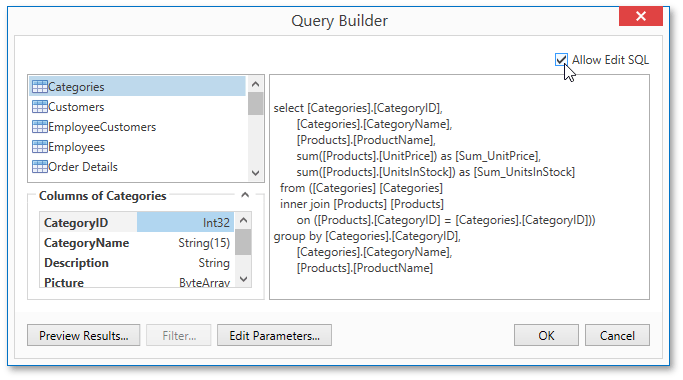Choose the EmployeeCustomers table icon
683x380 pixels.
tap(40, 127)
